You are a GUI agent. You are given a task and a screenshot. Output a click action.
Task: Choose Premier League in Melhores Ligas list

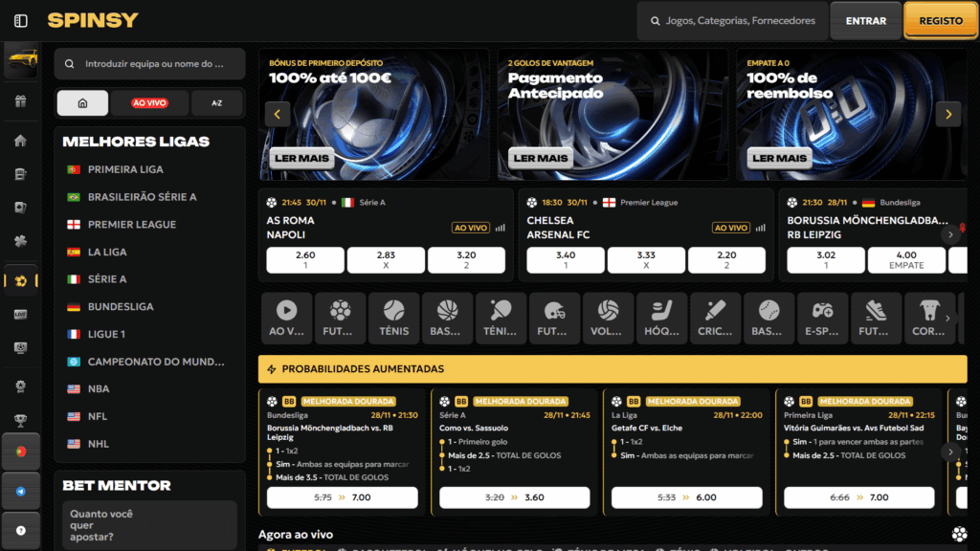pyautogui.click(x=132, y=225)
